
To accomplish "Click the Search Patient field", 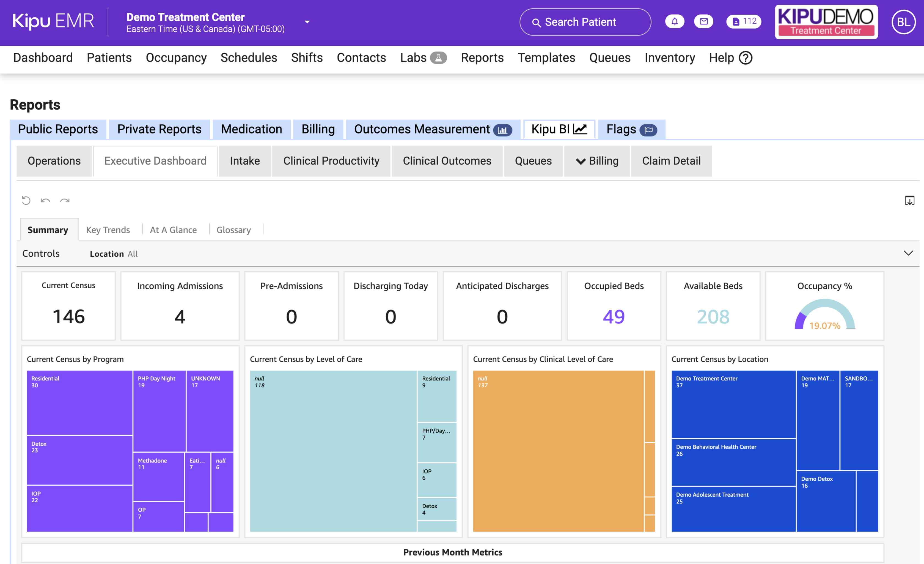I will pos(585,22).
